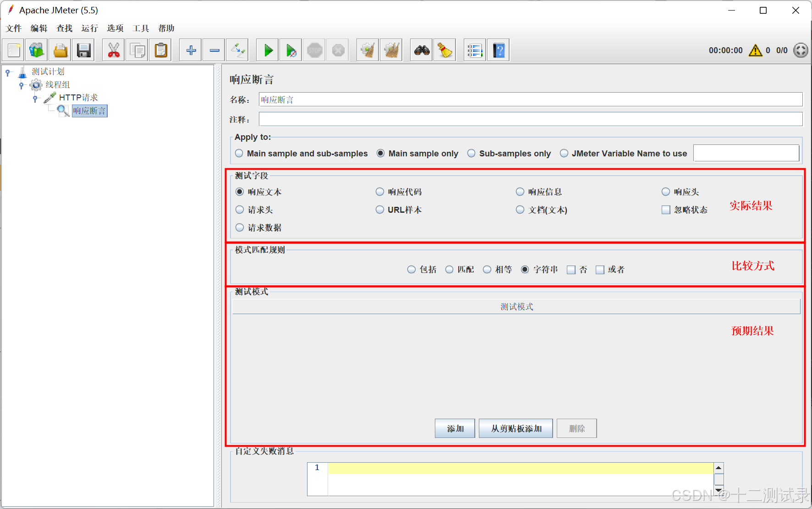Select the 线程组 gear tree icon
Screen dimensions: 812x509
pyautogui.click(x=36, y=85)
